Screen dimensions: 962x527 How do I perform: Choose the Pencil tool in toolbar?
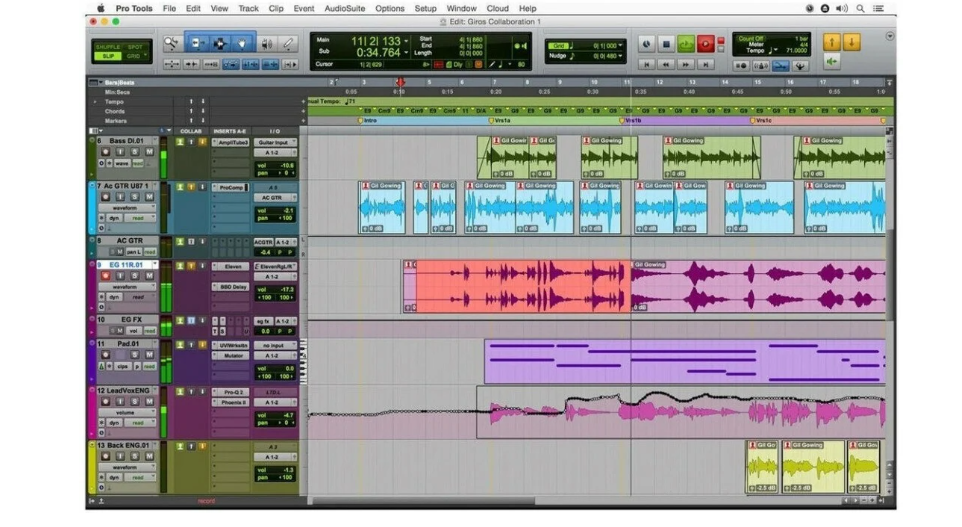(x=289, y=44)
